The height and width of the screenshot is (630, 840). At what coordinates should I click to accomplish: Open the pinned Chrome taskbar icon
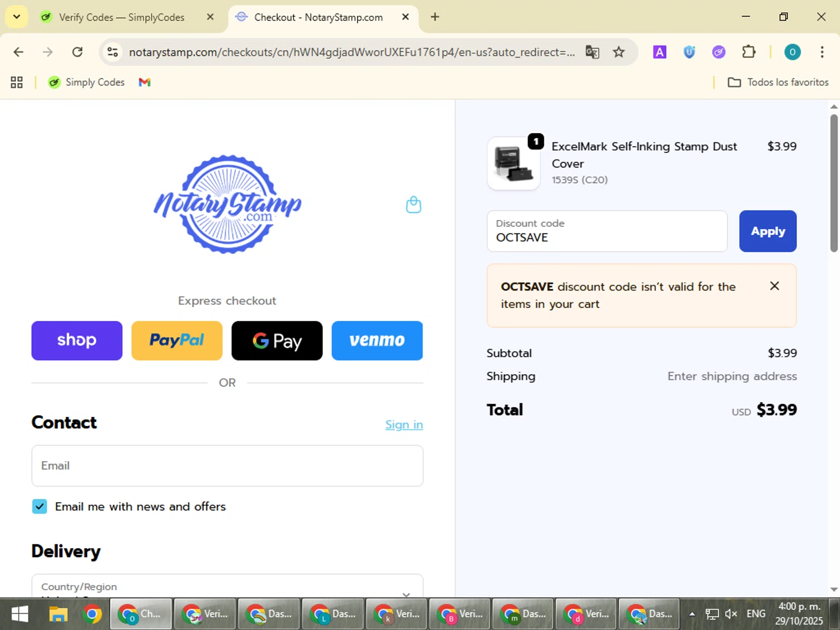tap(92, 614)
